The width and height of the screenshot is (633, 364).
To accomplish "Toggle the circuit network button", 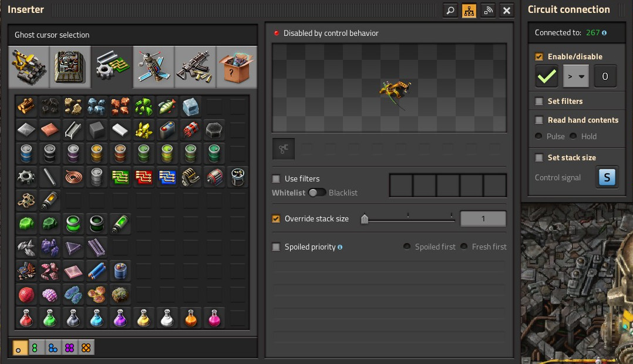I will 469,10.
